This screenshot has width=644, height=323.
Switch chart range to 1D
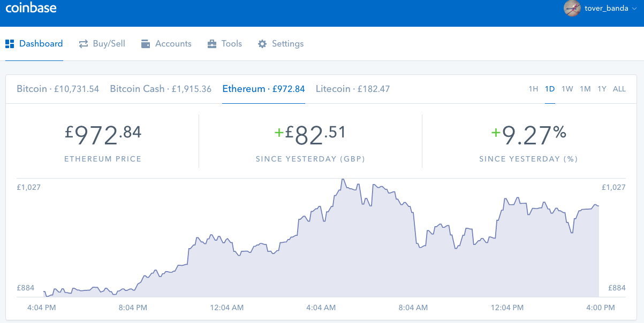550,89
